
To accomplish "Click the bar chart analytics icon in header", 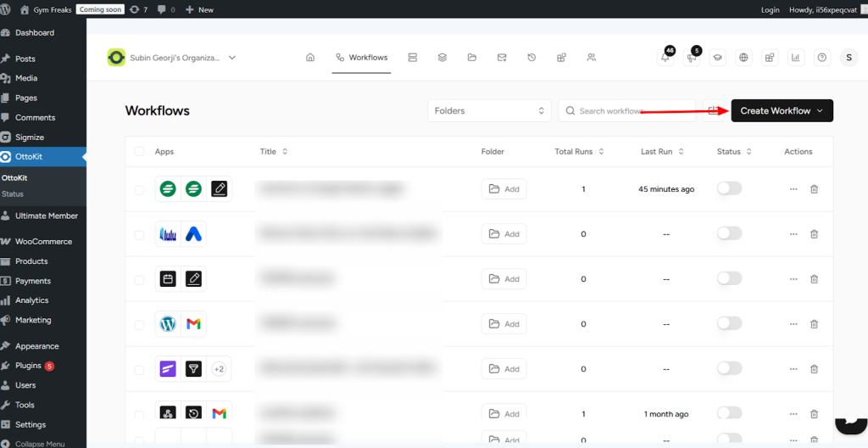I will (x=796, y=58).
